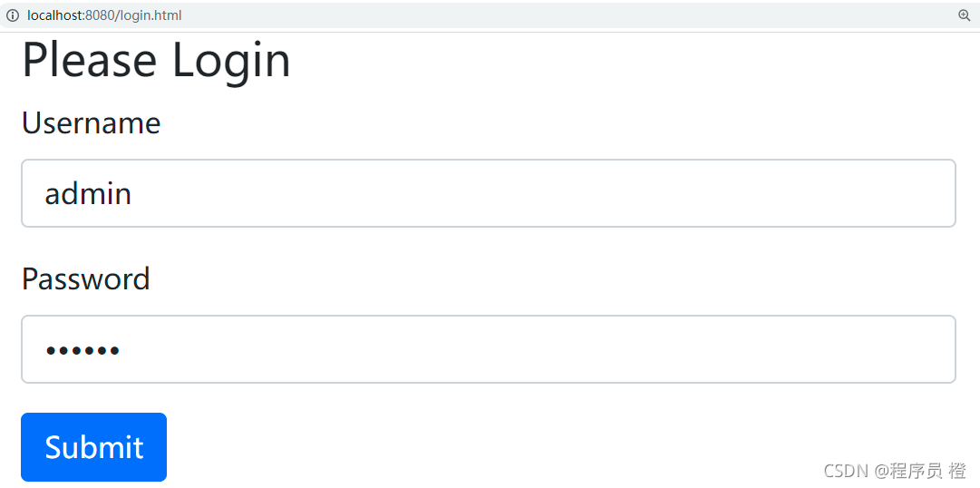Click the word Login in the heading
This screenshot has width=980, height=488.
point(231,62)
